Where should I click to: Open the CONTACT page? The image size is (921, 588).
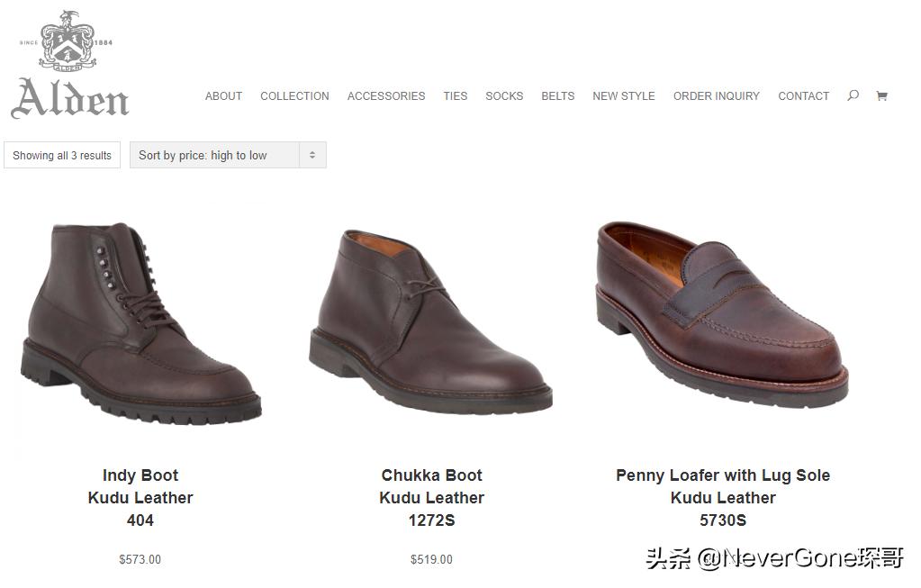coord(803,96)
